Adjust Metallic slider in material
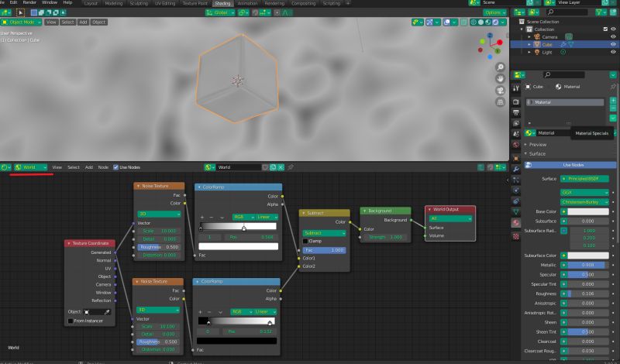The height and width of the screenshot is (364, 620). tap(588, 265)
